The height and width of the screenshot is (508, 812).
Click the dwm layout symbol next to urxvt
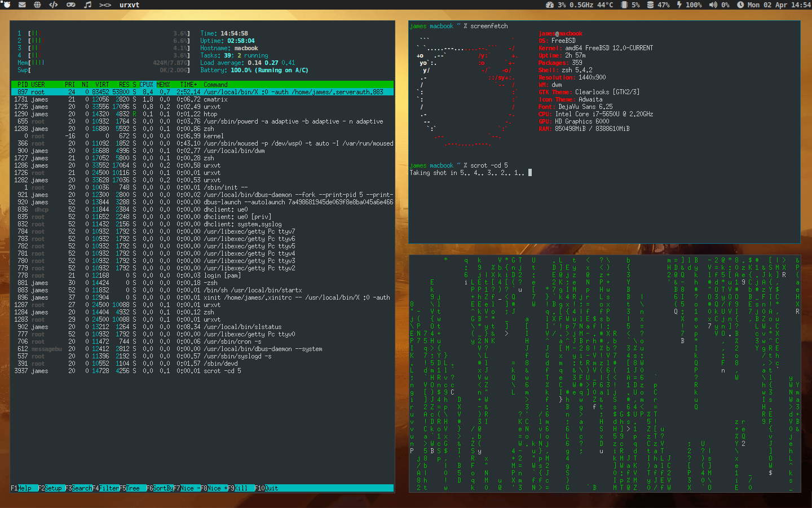coord(105,5)
